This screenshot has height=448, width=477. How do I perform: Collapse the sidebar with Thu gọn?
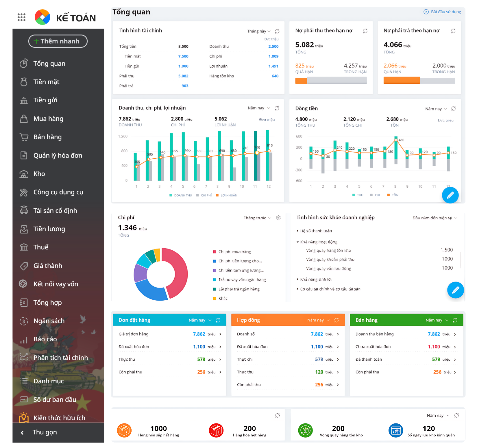coord(45,432)
